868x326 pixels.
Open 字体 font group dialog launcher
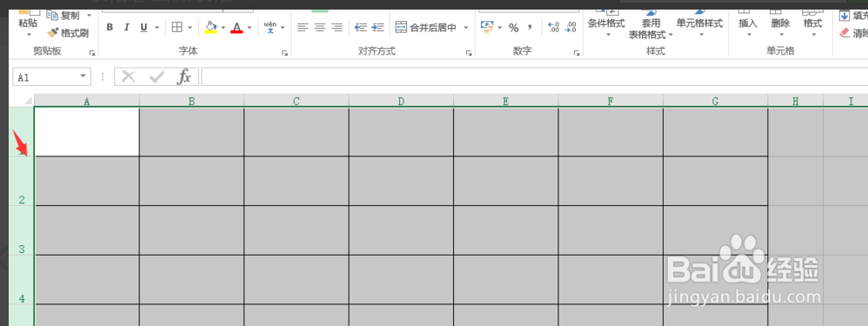point(284,53)
